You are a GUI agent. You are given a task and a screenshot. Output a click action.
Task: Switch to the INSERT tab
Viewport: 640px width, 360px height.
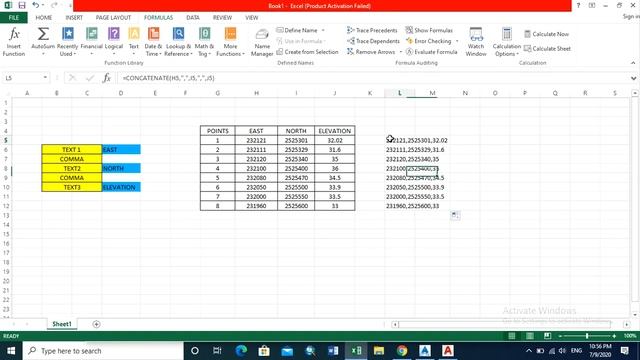point(74,18)
